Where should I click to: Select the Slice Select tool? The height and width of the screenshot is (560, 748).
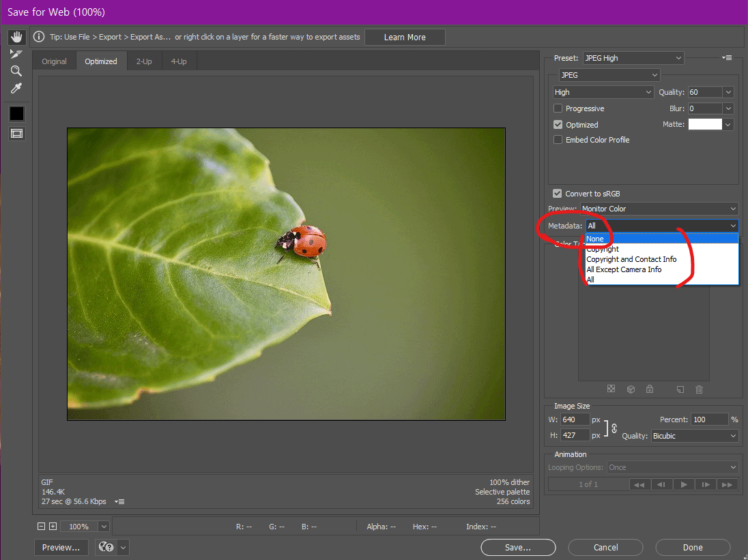point(16,54)
